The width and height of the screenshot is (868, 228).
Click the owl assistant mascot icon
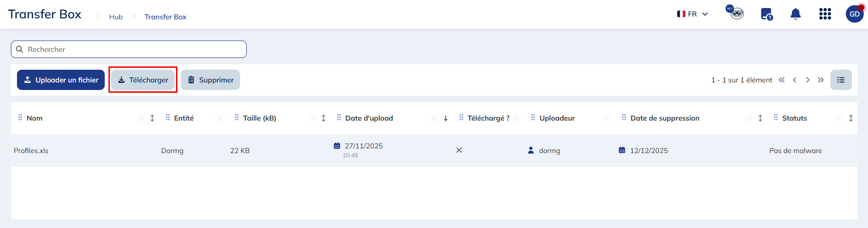735,12
